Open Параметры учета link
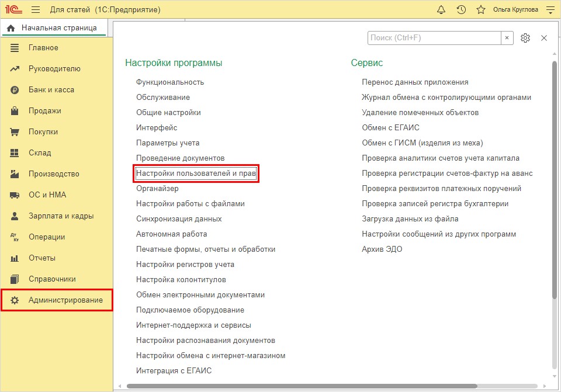Viewport: 561px width, 392px height. point(168,143)
